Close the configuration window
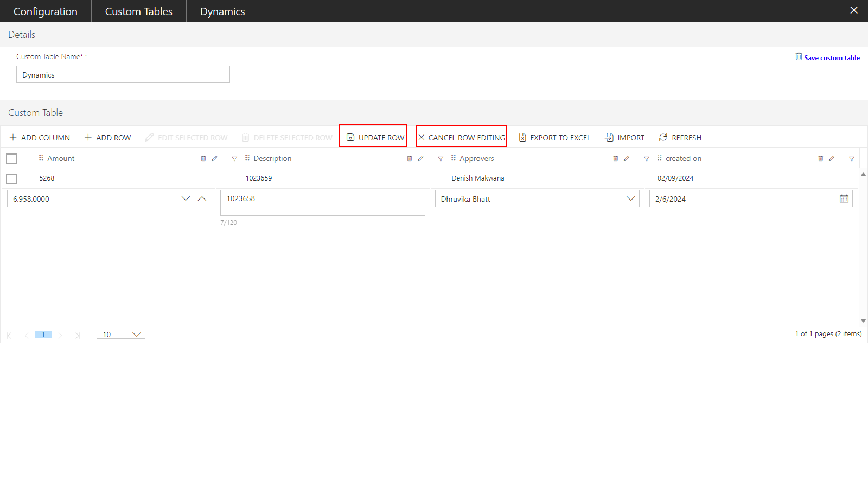This screenshot has width=868, height=488. [x=854, y=10]
